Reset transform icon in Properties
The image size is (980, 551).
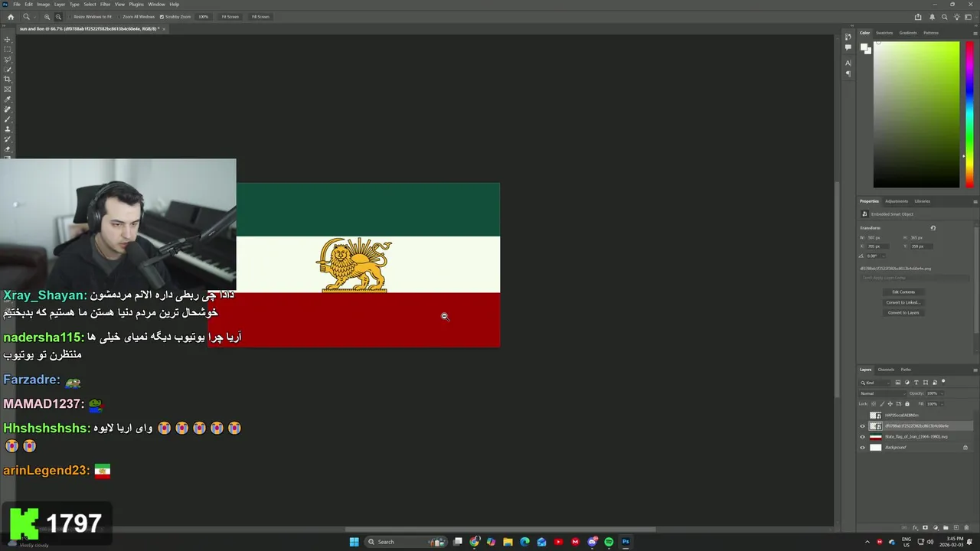(x=933, y=227)
